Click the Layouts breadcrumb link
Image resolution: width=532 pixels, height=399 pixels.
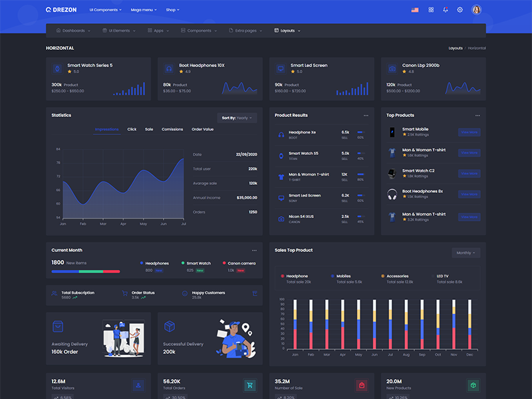pyautogui.click(x=456, y=48)
